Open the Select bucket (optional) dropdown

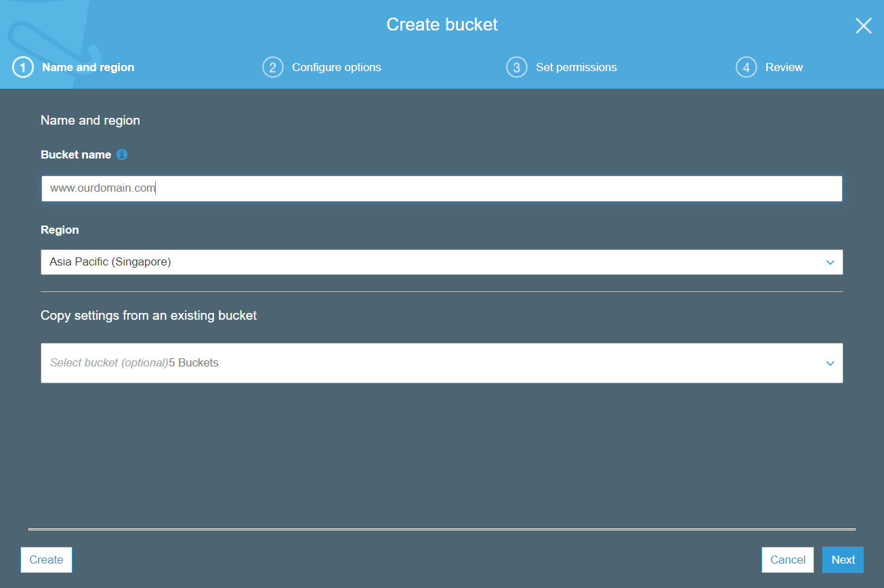pyautogui.click(x=442, y=363)
